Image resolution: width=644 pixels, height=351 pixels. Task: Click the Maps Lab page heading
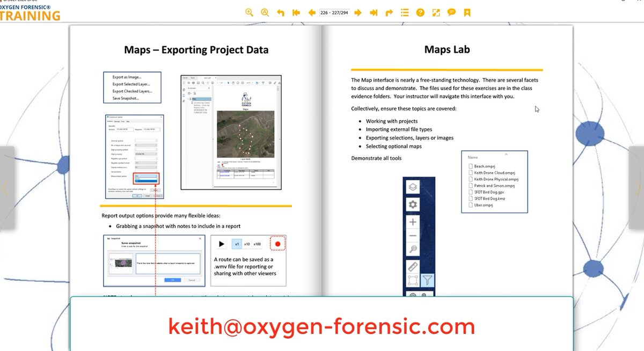pyautogui.click(x=447, y=49)
